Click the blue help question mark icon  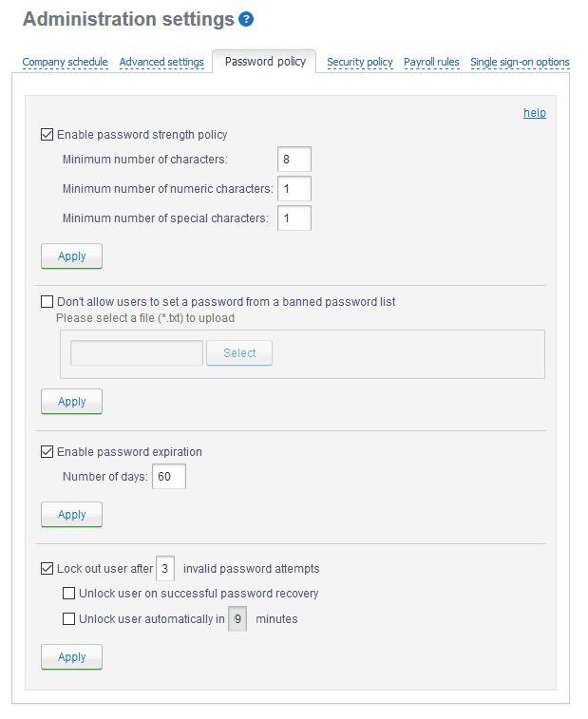[246, 19]
